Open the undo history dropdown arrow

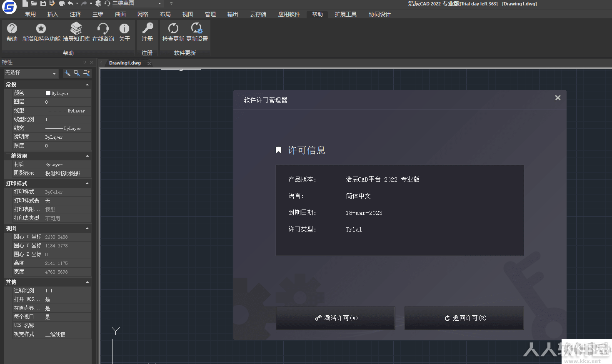pyautogui.click(x=77, y=3)
